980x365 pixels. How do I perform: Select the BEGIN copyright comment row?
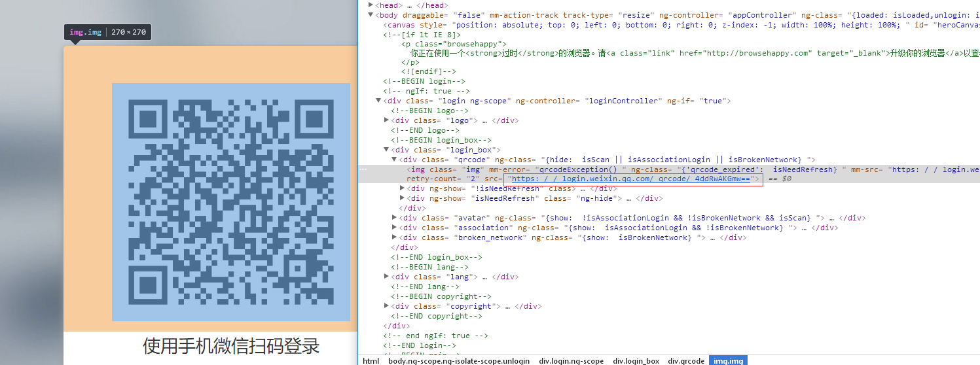click(441, 296)
